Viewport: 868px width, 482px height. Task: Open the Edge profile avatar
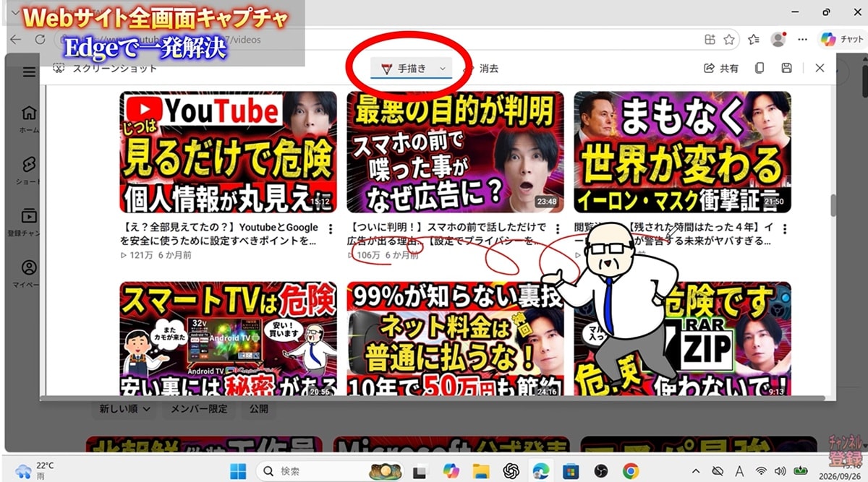(x=778, y=39)
